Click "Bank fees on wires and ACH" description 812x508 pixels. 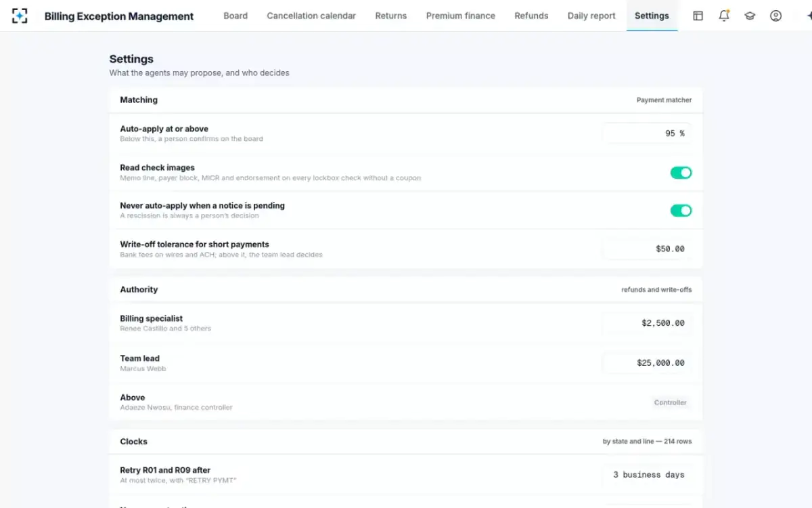[x=221, y=255]
